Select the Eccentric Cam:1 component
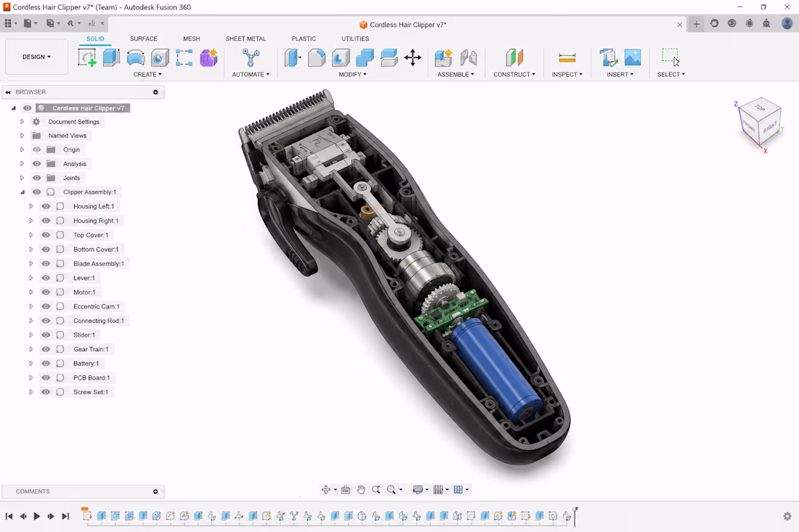 [x=97, y=306]
